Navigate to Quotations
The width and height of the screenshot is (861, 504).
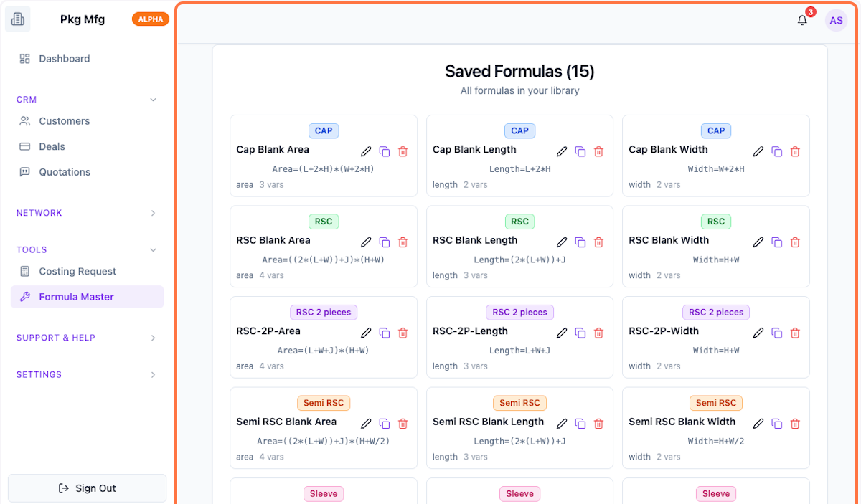coord(65,172)
